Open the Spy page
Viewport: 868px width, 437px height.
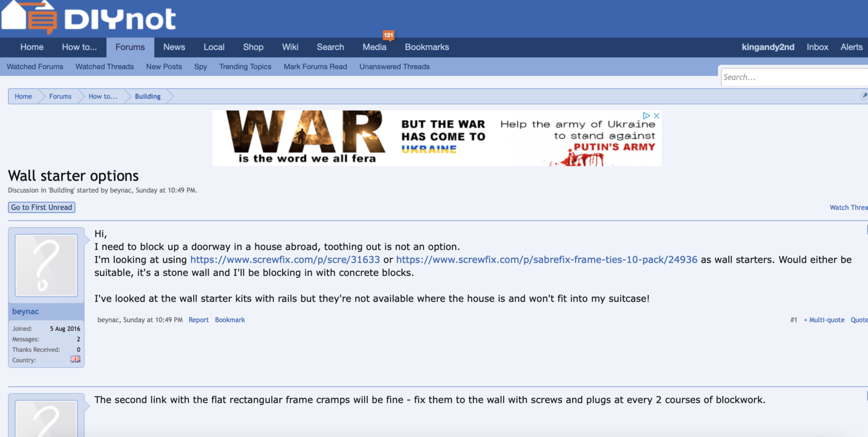[201, 67]
